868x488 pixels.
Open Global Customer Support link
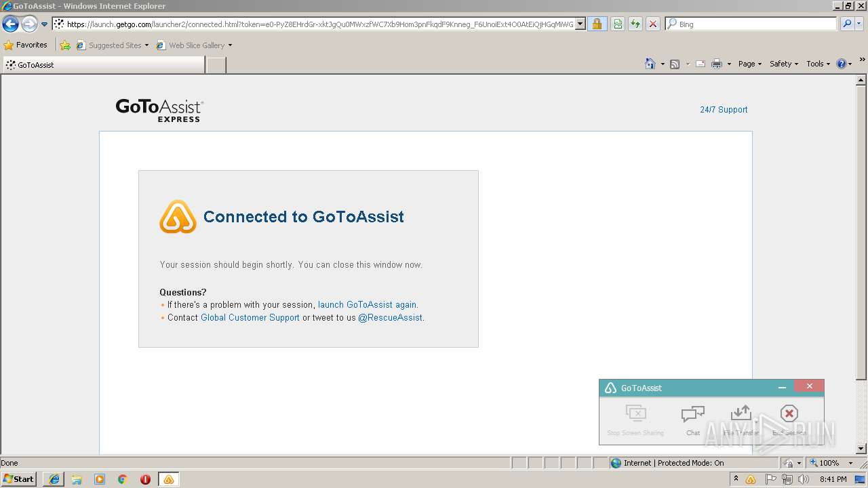pos(250,317)
